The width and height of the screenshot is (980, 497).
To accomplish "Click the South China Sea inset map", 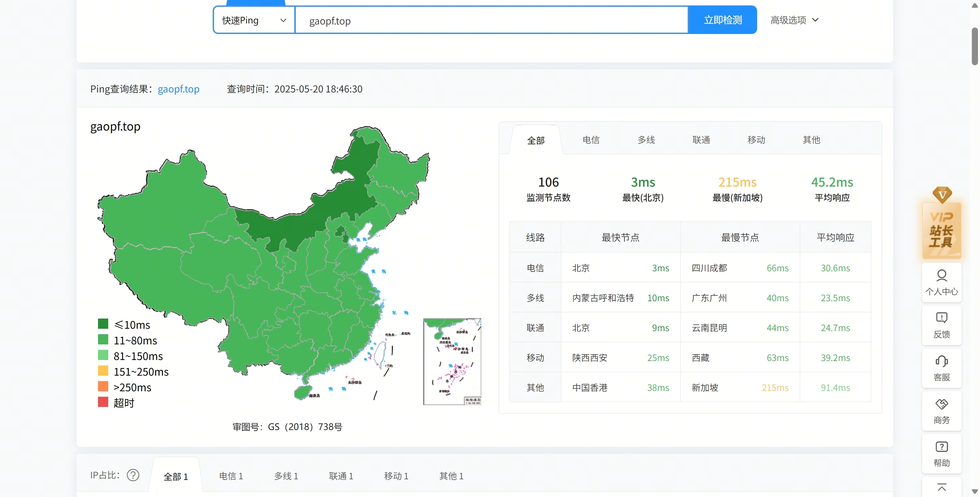I will [452, 361].
